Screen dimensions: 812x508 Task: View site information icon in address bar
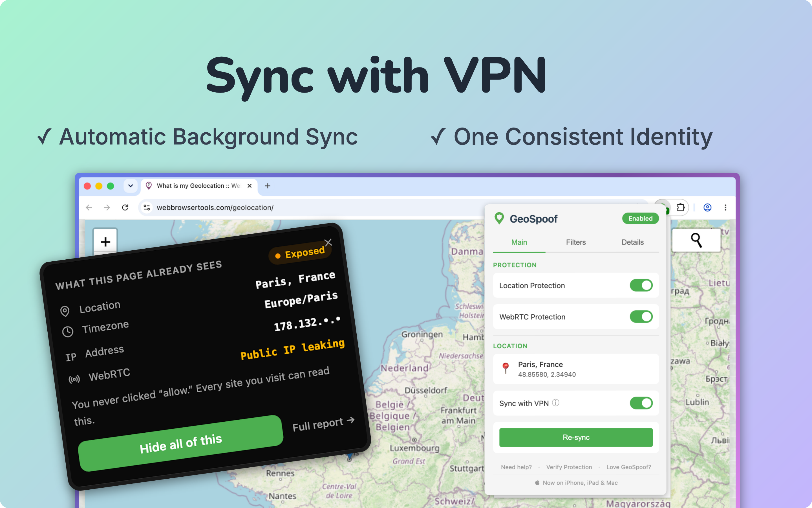tap(147, 208)
